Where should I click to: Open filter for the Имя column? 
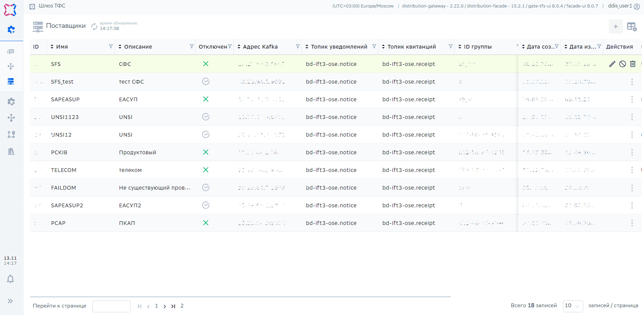pos(111,47)
